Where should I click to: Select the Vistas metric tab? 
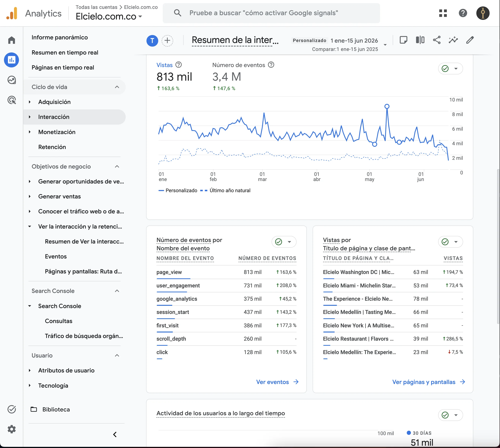click(x=174, y=76)
